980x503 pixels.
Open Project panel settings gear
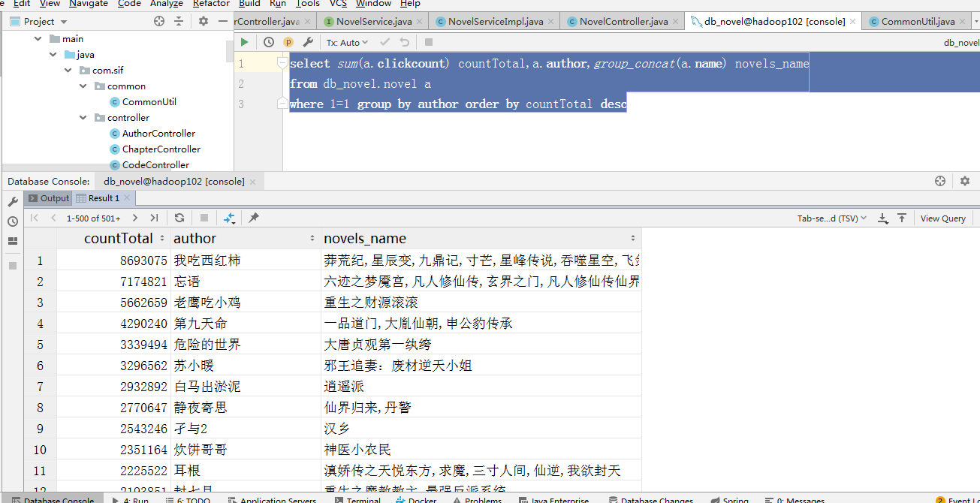204,22
